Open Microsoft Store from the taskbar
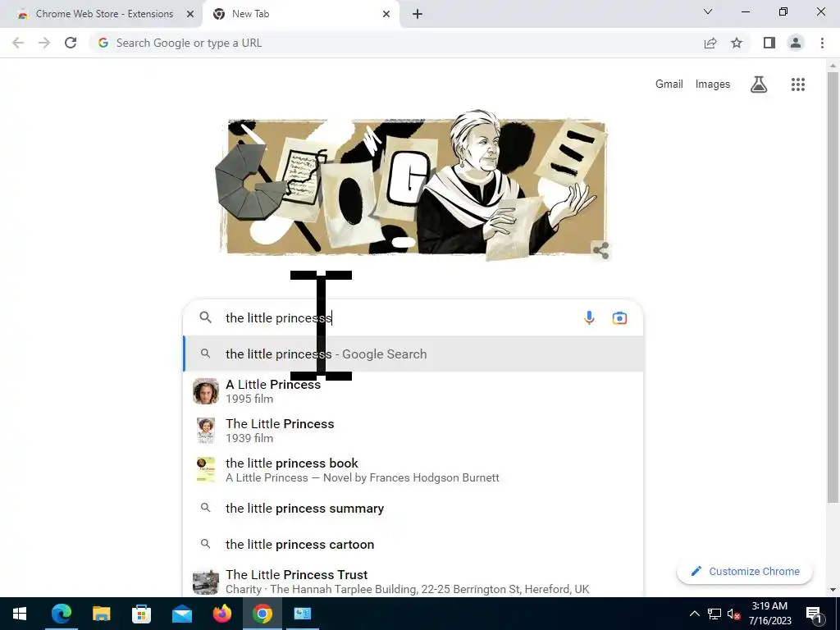Viewport: 840px width, 630px height. [x=141, y=614]
